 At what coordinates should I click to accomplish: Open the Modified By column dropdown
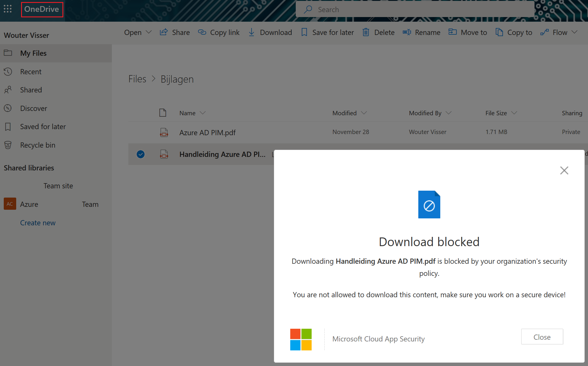click(x=448, y=113)
